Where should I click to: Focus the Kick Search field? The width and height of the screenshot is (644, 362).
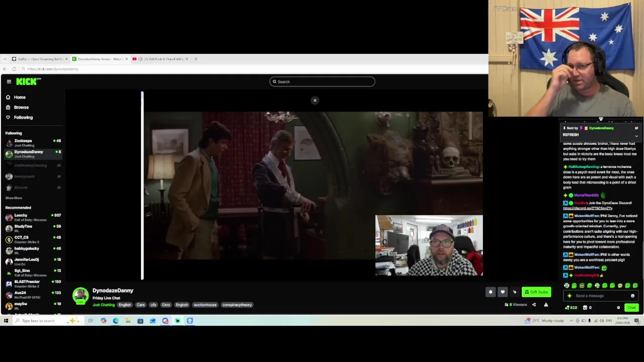tap(322, 81)
